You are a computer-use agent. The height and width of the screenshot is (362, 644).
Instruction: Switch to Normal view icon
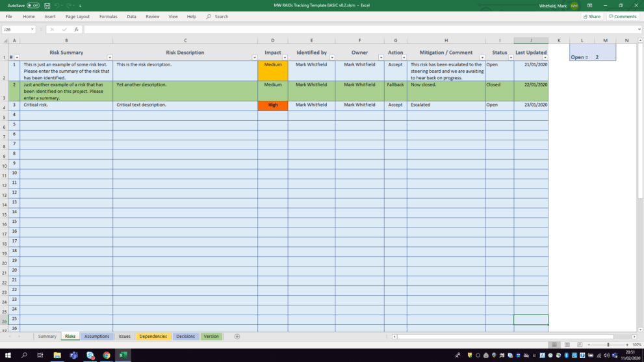pos(554,344)
